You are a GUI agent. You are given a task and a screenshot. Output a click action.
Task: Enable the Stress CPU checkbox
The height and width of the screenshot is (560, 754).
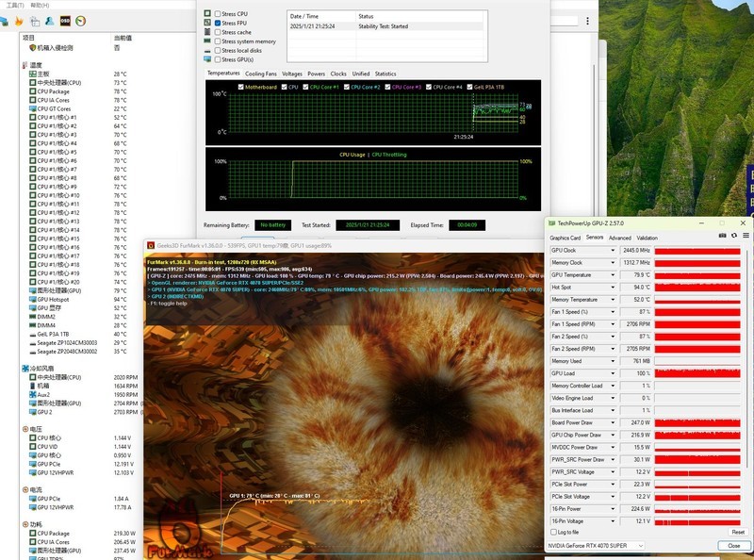click(219, 14)
